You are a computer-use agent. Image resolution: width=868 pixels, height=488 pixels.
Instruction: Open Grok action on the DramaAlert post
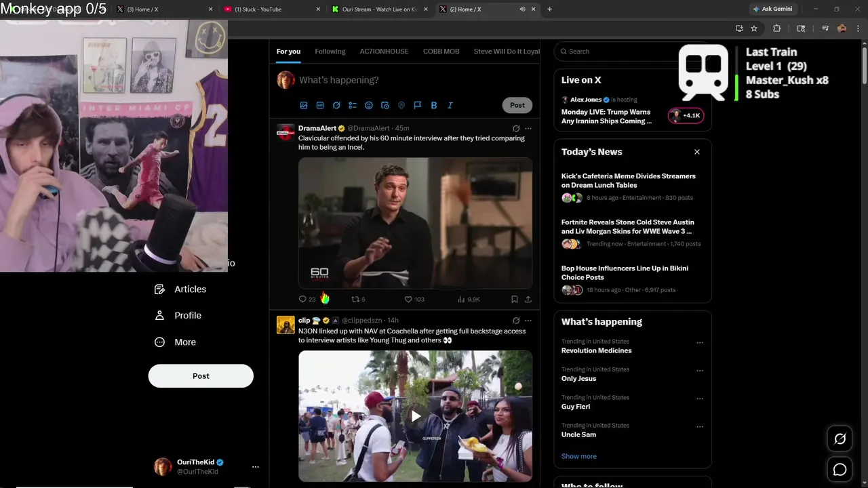click(x=516, y=128)
